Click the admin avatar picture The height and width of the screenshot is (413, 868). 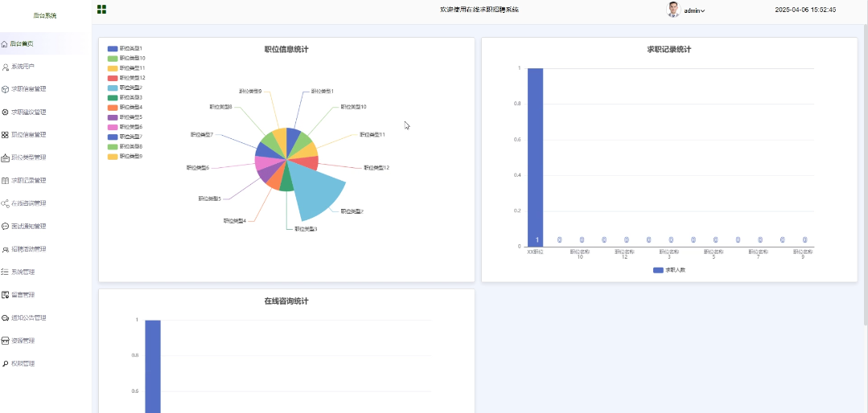coord(673,10)
